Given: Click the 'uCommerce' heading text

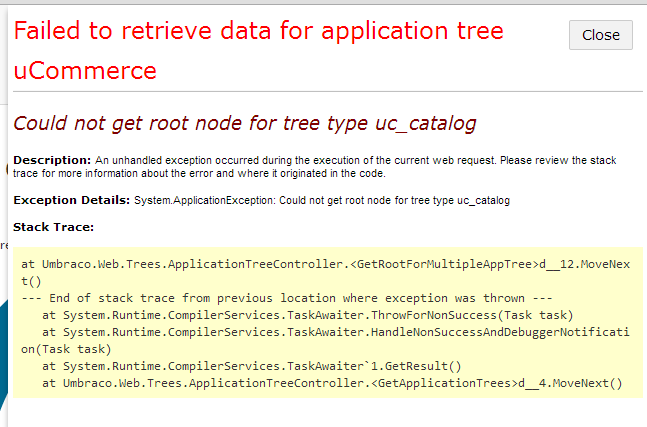Looking at the screenshot, I should [x=85, y=71].
